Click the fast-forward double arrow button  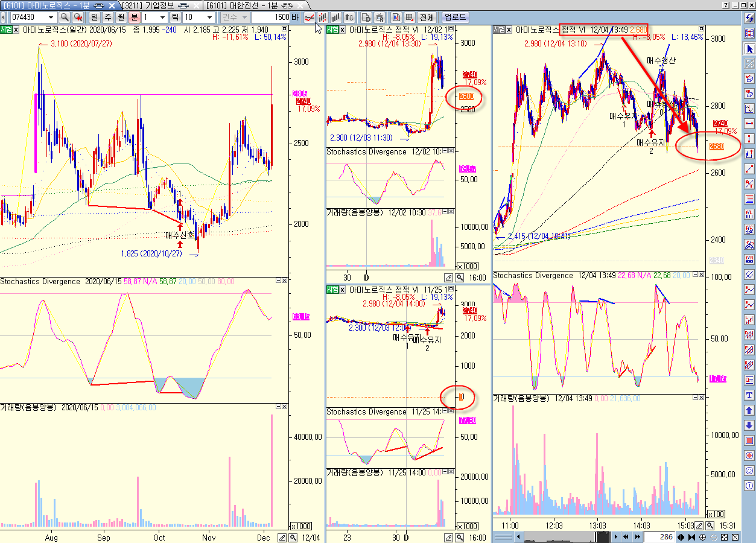point(637,537)
